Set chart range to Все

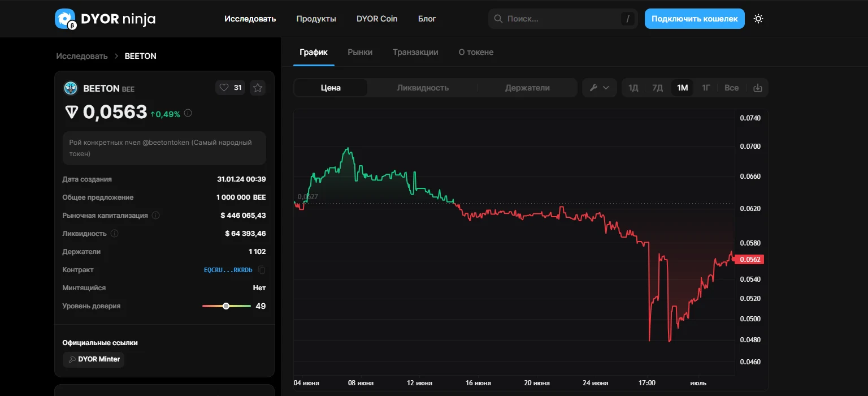click(x=732, y=88)
